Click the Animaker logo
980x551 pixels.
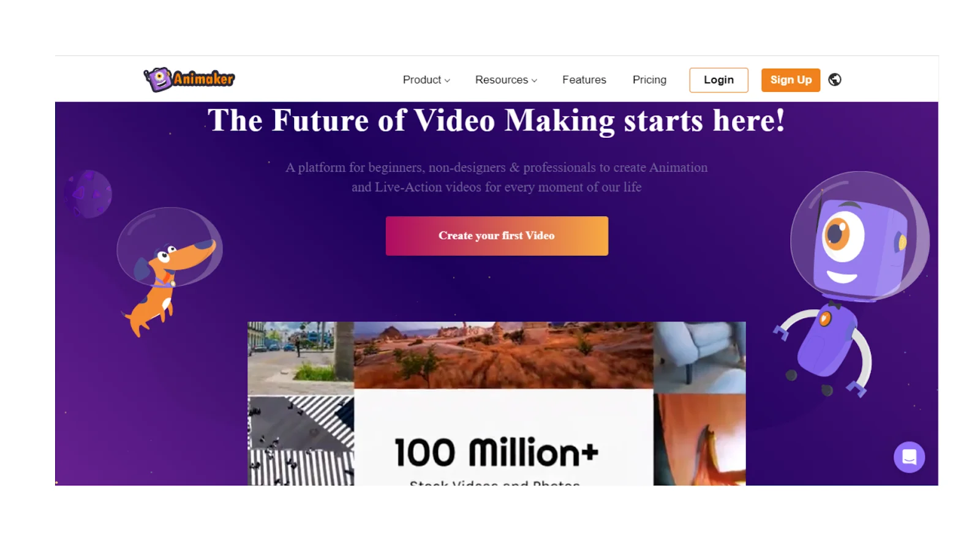click(x=189, y=79)
